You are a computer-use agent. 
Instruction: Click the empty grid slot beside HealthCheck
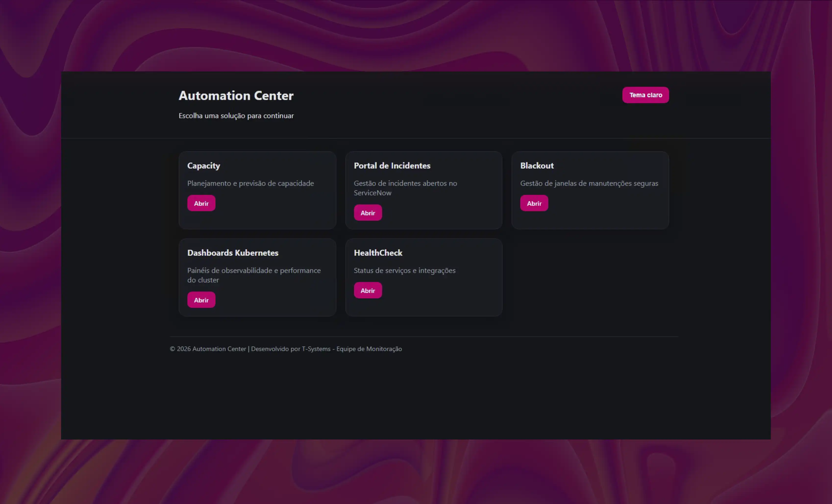(x=590, y=277)
